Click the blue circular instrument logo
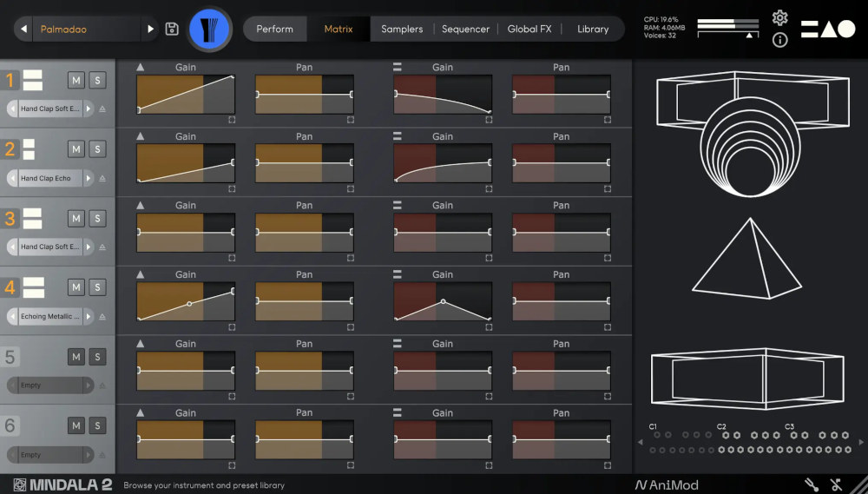Screen dimensions: 868x494 coord(210,29)
